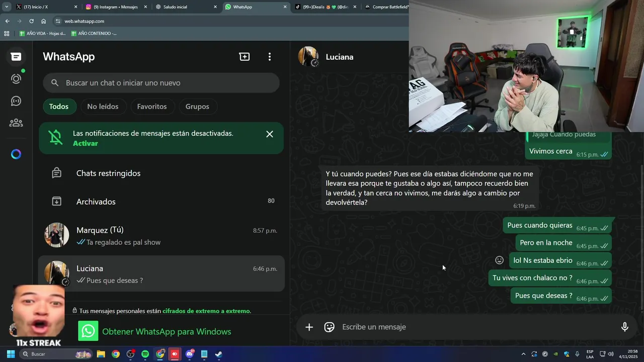Select the Todos filter
Screen dimensions: 644x362
[x=59, y=107]
